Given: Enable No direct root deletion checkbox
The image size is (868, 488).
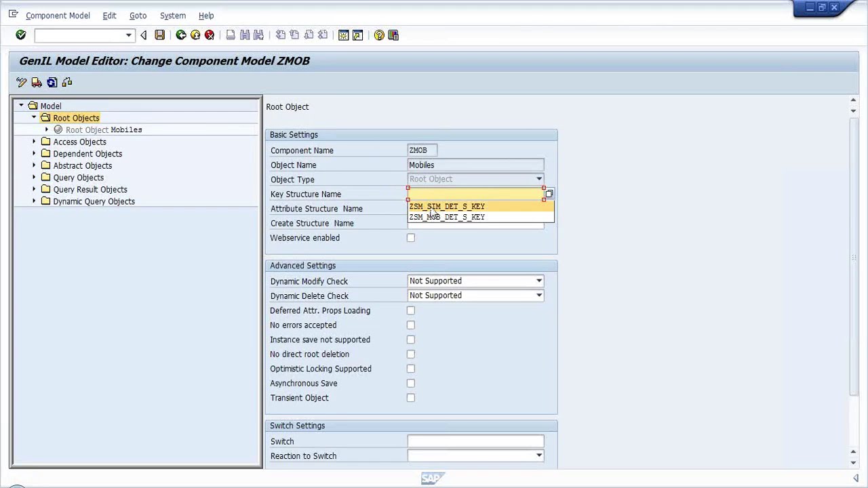Looking at the screenshot, I should (x=410, y=354).
